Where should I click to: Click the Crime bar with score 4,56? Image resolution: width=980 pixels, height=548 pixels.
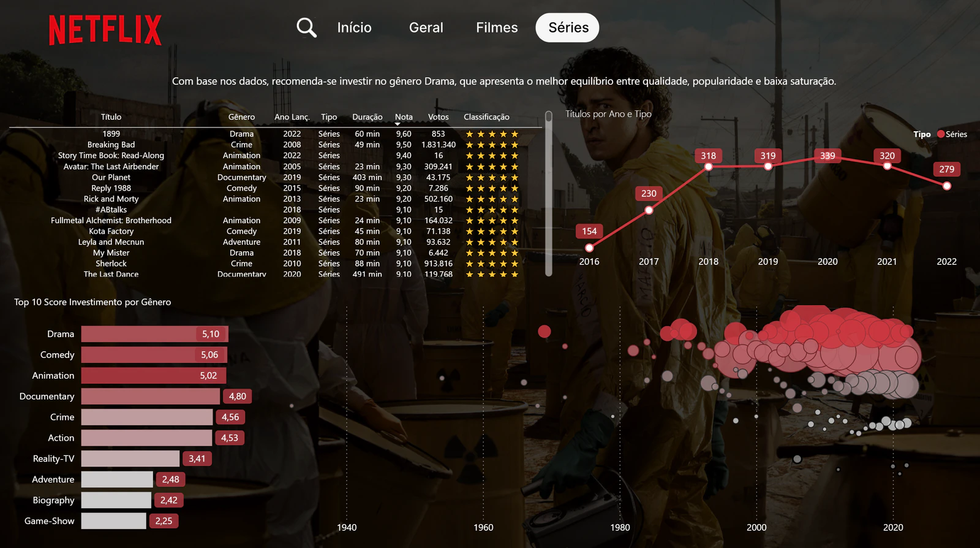click(x=147, y=417)
